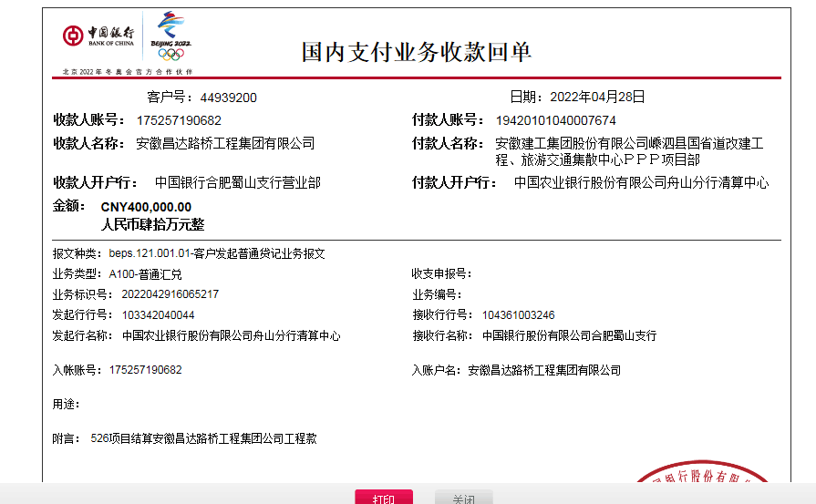816x504 pixels.
Task: Select payer account number 19420101040007674
Action: (x=555, y=120)
